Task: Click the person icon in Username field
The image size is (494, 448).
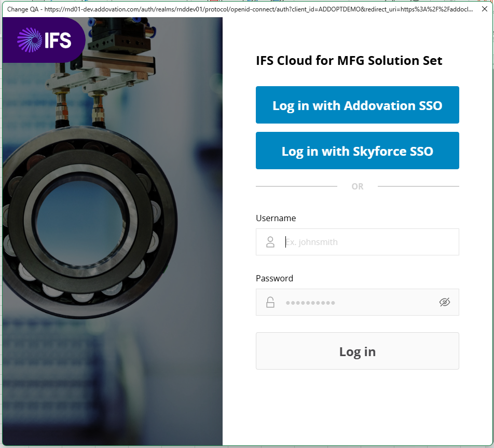Action: click(270, 242)
